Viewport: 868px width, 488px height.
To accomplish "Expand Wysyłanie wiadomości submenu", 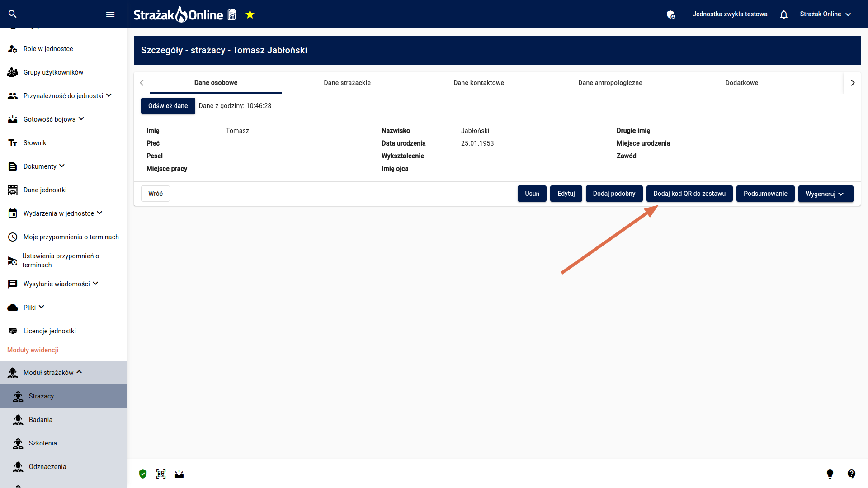I will [x=95, y=284].
